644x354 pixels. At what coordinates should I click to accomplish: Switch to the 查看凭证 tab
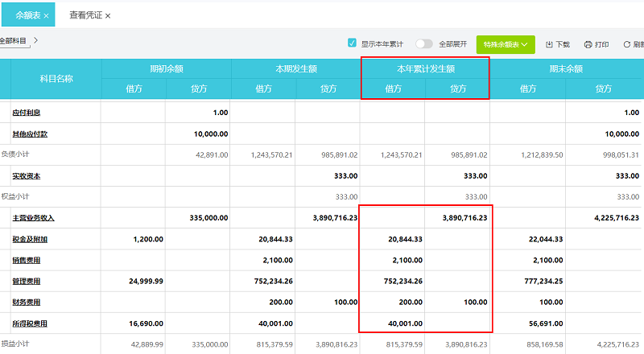tap(85, 15)
